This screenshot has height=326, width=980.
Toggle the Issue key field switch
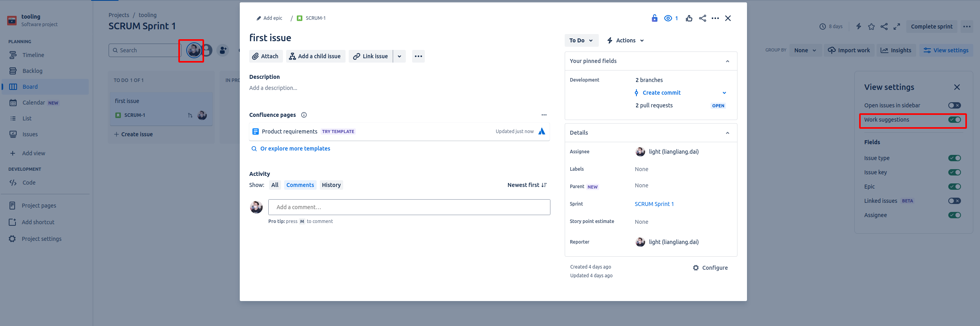pyautogui.click(x=955, y=172)
